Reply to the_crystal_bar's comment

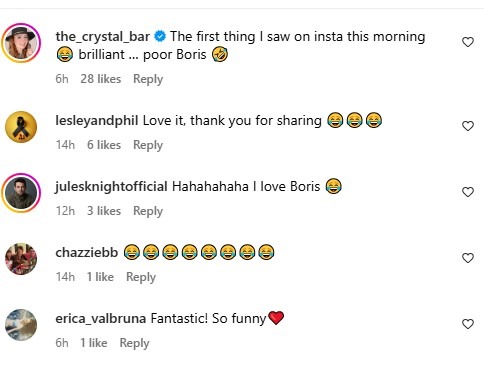click(148, 79)
